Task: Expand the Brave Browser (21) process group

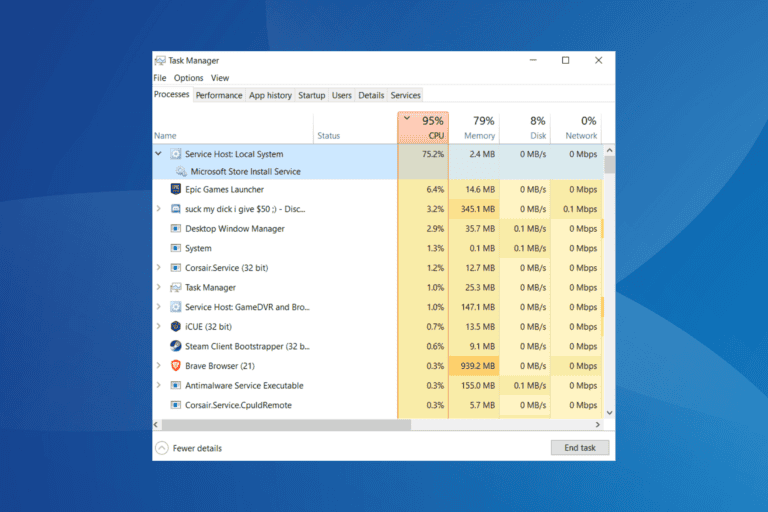Action: pyautogui.click(x=158, y=366)
